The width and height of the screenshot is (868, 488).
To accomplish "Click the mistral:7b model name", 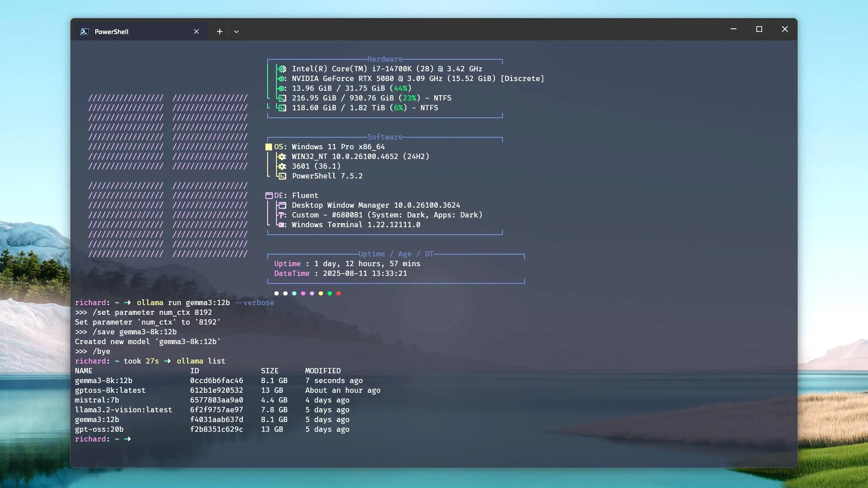I will click(97, 400).
